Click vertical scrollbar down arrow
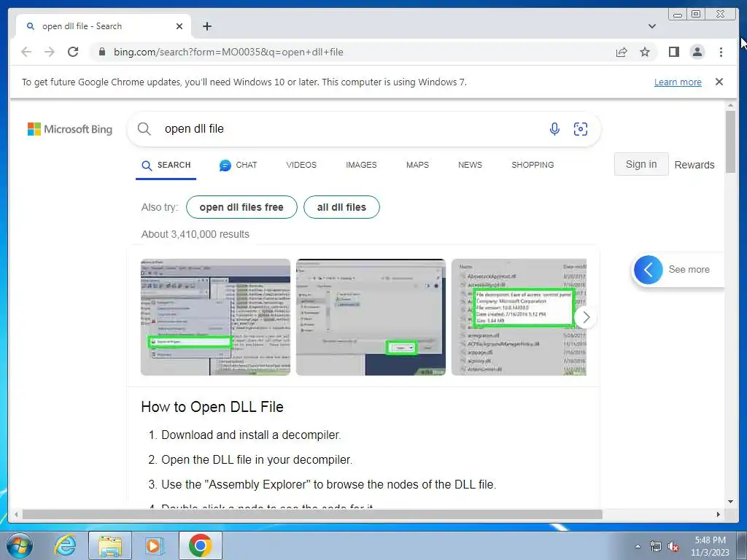 [730, 502]
